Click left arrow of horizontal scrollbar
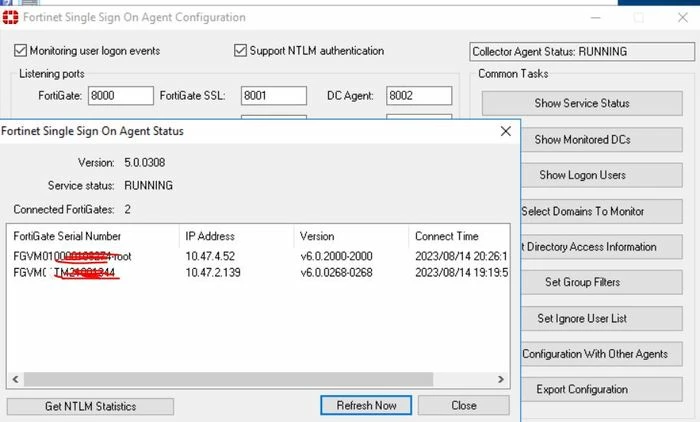 16,379
